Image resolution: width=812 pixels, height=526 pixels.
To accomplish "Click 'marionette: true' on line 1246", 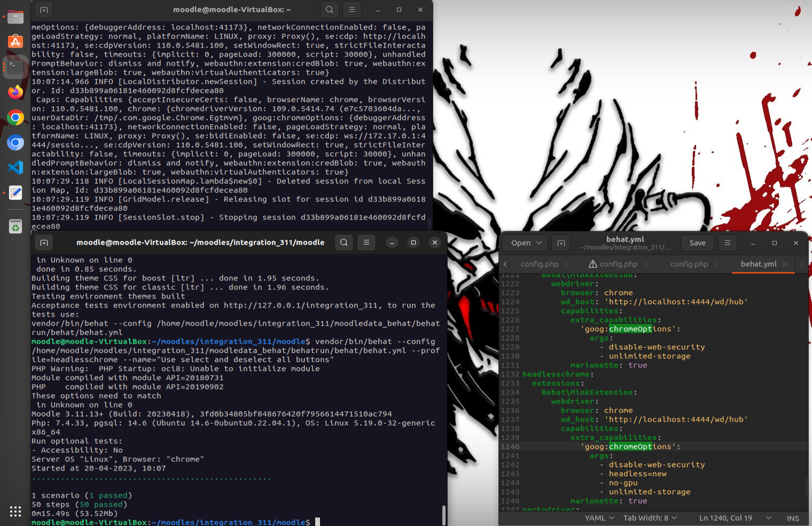I will [608, 501].
